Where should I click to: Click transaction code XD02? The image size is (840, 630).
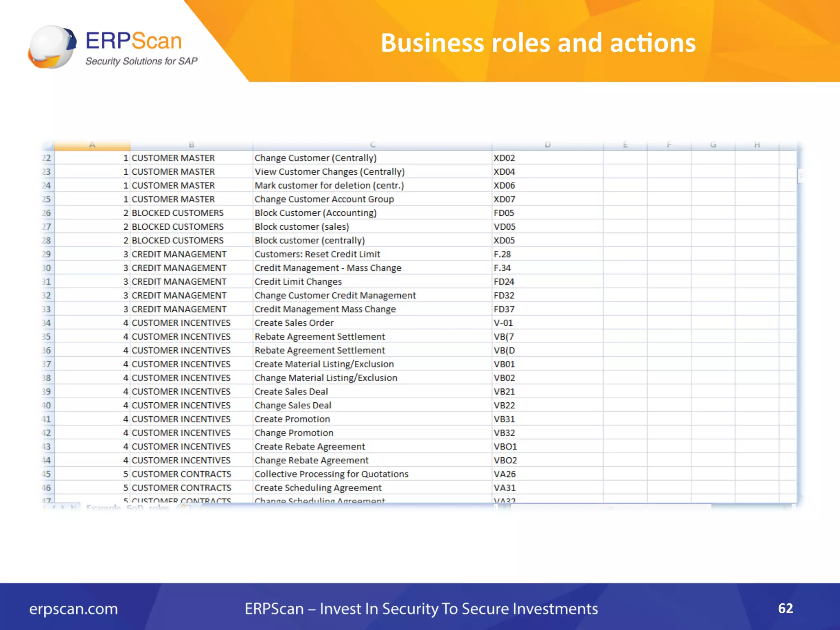[x=548, y=158]
